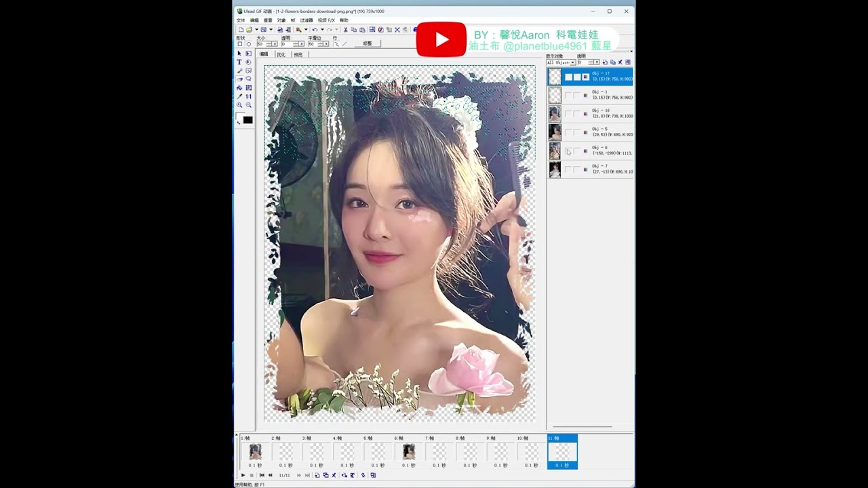This screenshot has width=868, height=488.
Task: Select the Eyedropper tool
Action: coord(239,96)
